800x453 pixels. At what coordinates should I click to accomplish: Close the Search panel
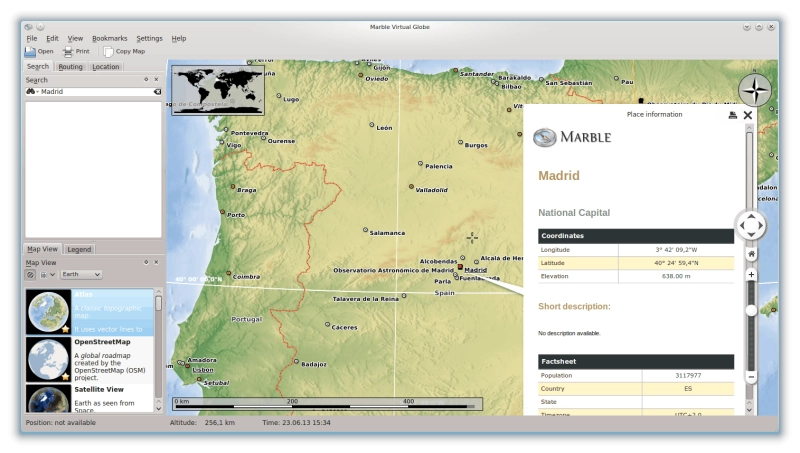(x=156, y=80)
